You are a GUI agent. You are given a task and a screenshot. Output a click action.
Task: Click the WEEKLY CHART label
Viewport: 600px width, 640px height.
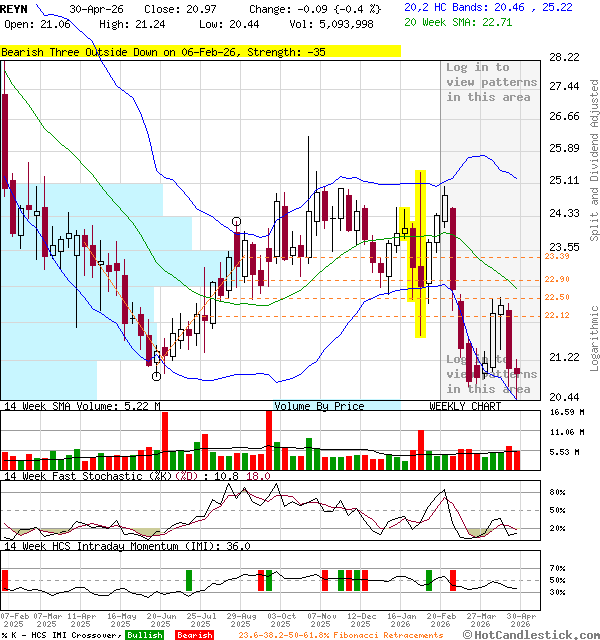point(465,406)
